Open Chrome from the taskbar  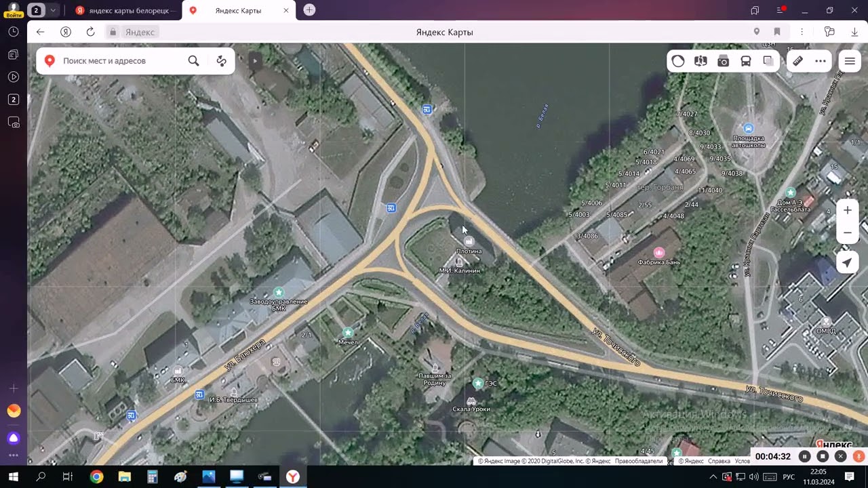pyautogui.click(x=96, y=476)
